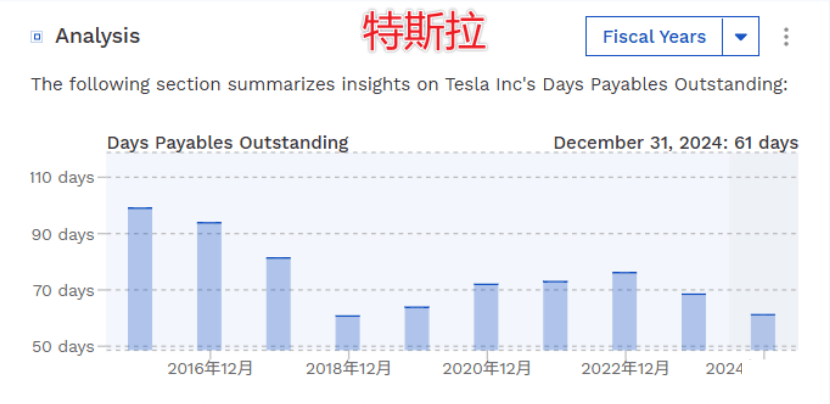Click the 2020年12月 axis label
Viewport: 830px width, 404px height.
tap(486, 368)
